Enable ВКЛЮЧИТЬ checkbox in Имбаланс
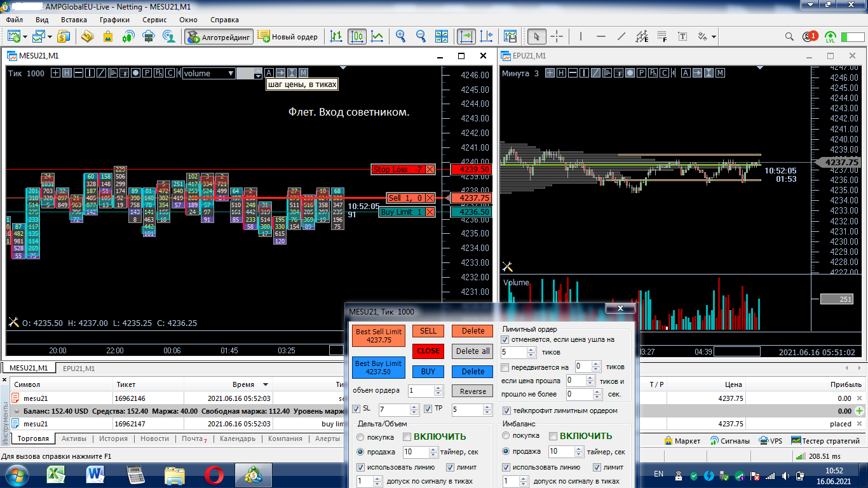868x488 pixels. click(x=553, y=437)
